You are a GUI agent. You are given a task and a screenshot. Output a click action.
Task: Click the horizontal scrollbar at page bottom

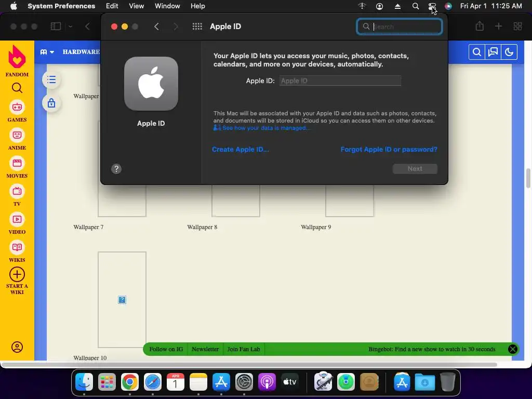click(249, 365)
